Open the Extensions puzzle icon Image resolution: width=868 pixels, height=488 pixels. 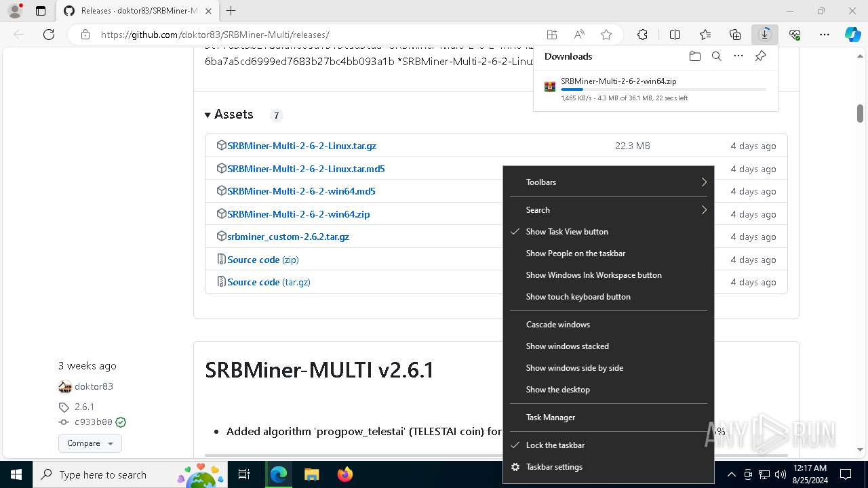642,35
